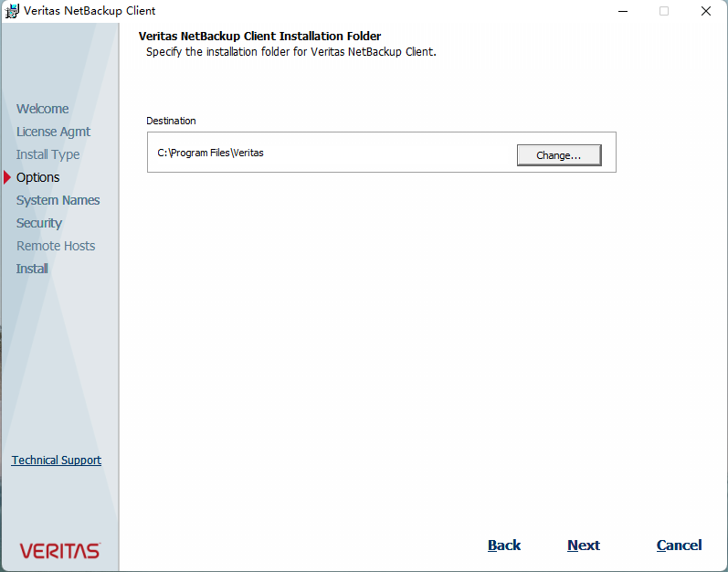Click the Veritas NetBackup Client window title
The image size is (728, 572).
[x=90, y=11]
